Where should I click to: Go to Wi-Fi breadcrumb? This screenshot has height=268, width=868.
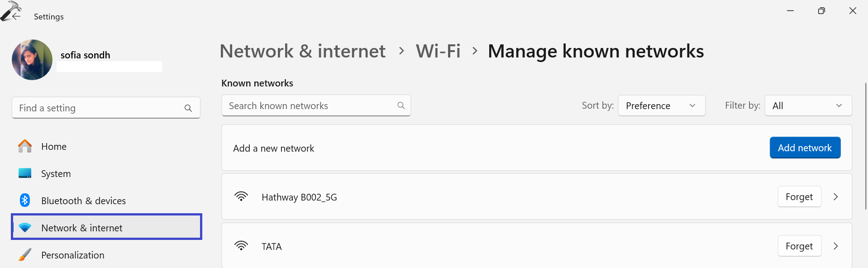[x=438, y=51]
